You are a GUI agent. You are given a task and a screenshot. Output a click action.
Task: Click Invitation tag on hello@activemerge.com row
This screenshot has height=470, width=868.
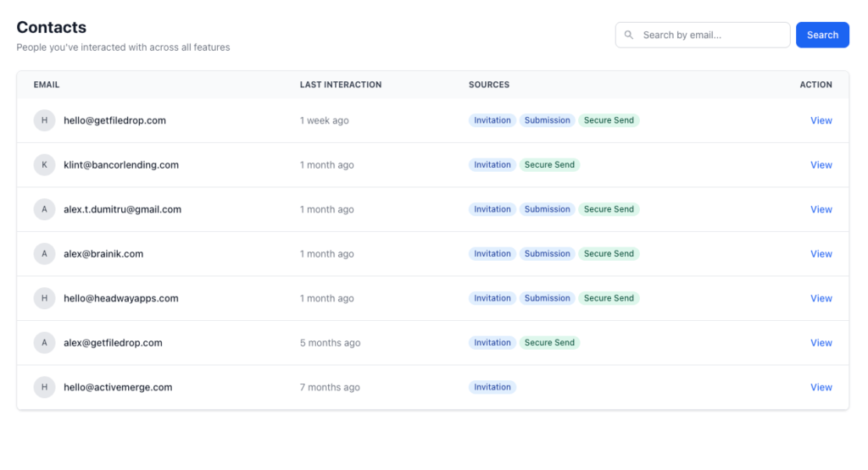[x=492, y=387]
